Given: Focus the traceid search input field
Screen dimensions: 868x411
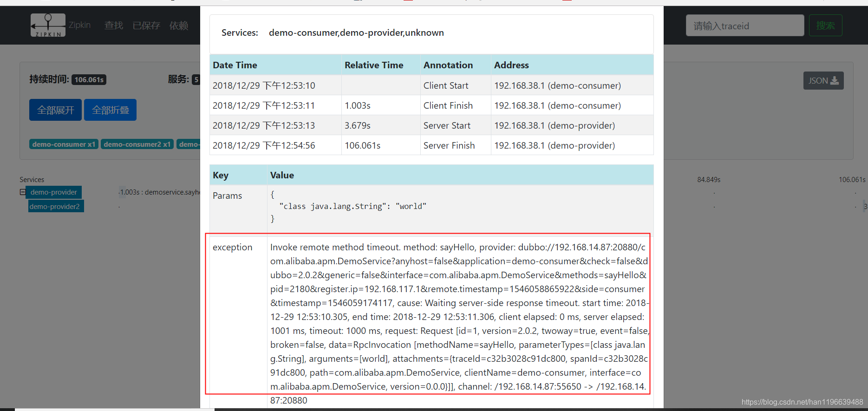Looking at the screenshot, I should click(x=745, y=26).
